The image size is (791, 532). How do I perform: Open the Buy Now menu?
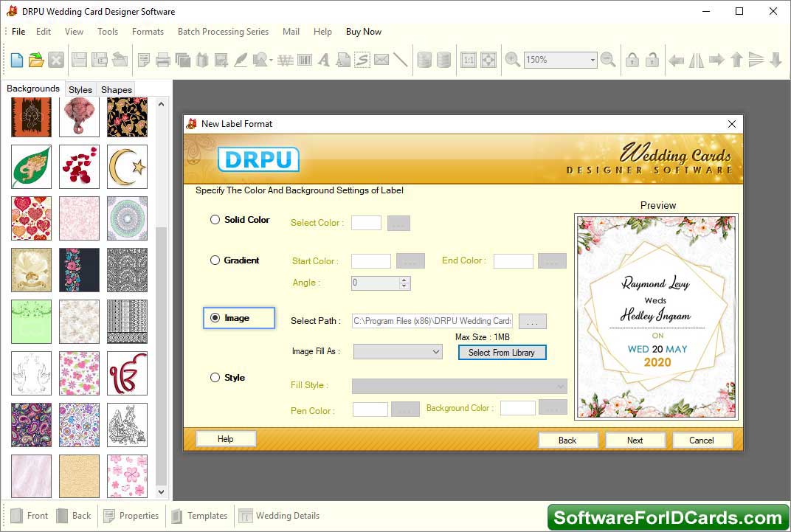(x=363, y=31)
